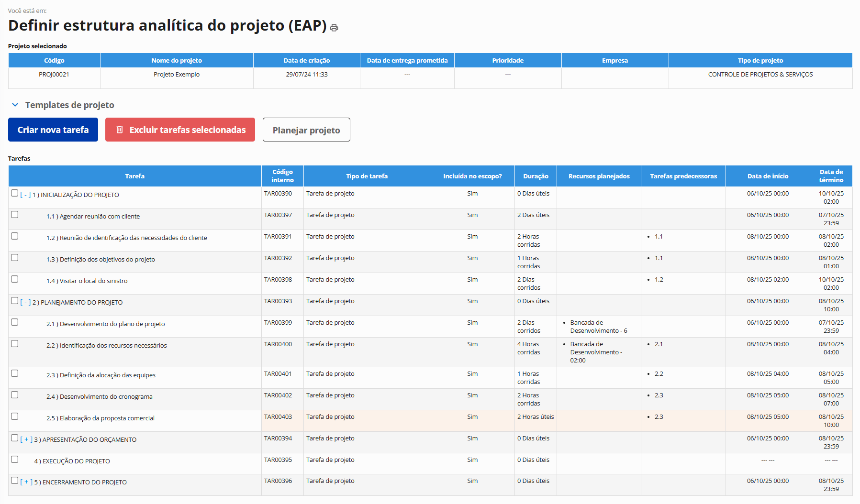Click the Duração column header

[536, 176]
